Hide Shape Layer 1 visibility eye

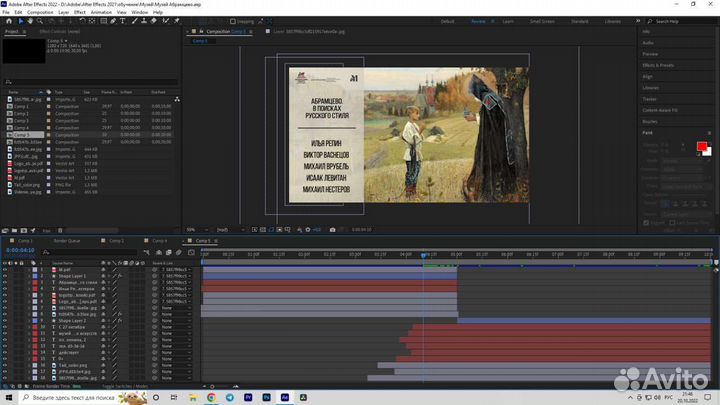5,276
